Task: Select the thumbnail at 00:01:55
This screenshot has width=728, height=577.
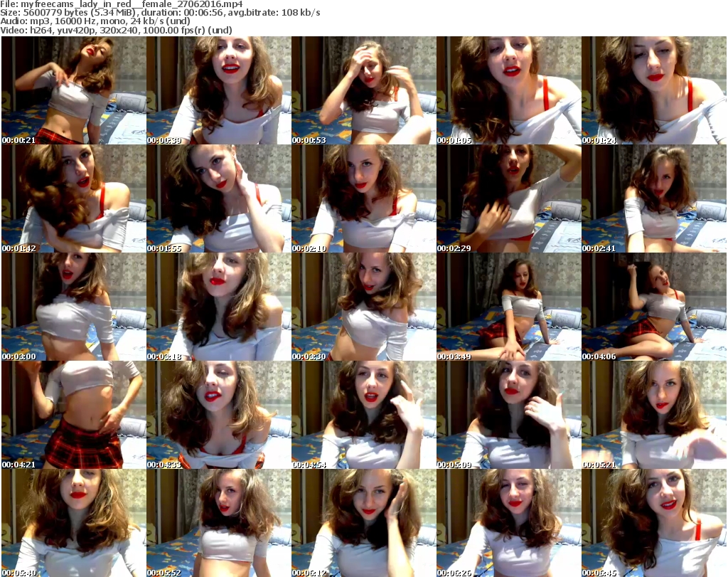Action: click(219, 198)
